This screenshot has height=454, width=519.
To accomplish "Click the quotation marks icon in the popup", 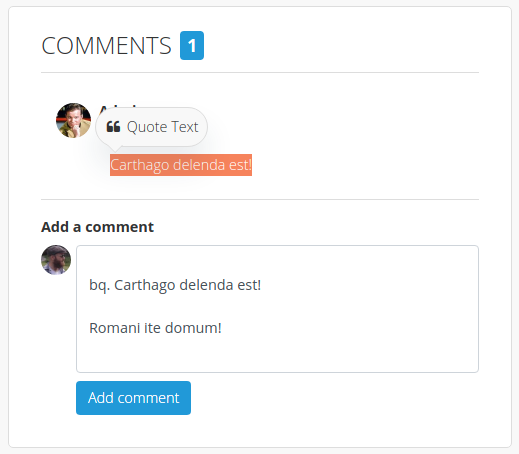I will [x=113, y=127].
